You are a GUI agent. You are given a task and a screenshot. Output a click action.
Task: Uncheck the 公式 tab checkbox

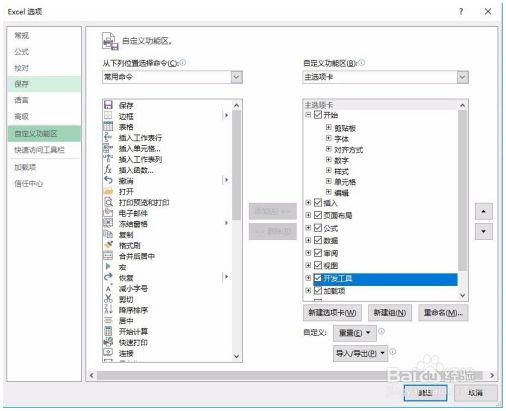[x=318, y=228]
